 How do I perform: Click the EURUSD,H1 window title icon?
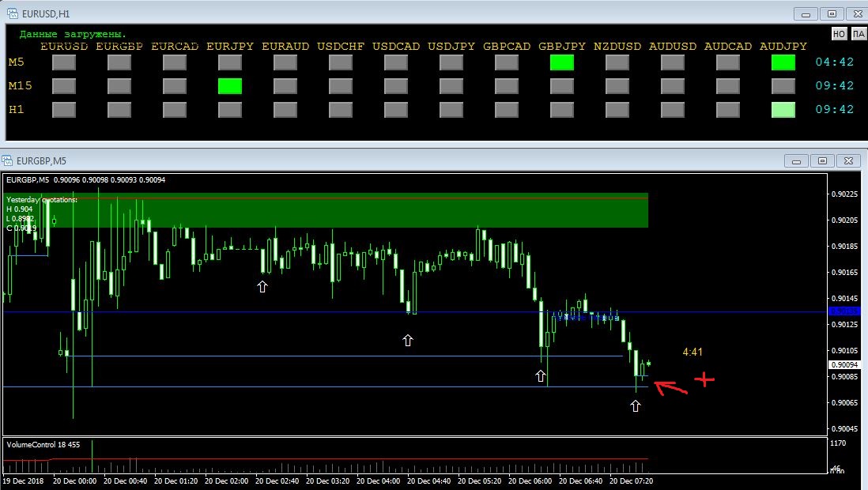13,13
